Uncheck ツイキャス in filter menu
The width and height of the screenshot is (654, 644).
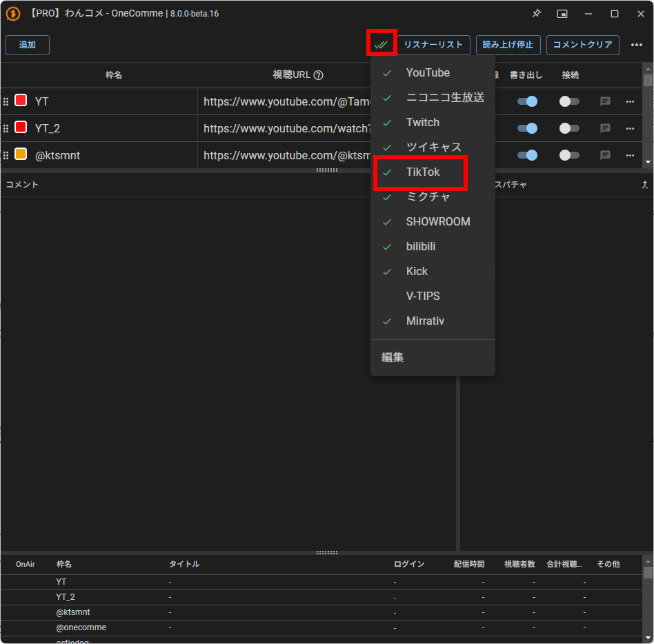pyautogui.click(x=433, y=147)
